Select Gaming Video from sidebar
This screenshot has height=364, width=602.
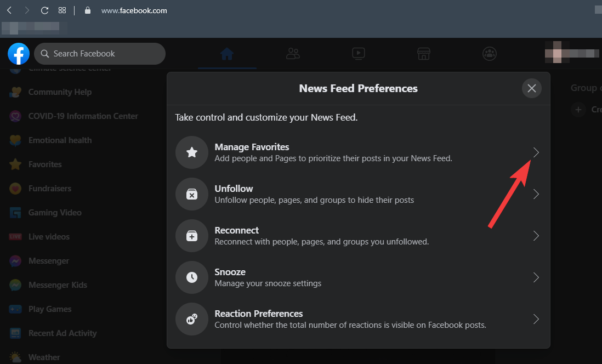54,213
